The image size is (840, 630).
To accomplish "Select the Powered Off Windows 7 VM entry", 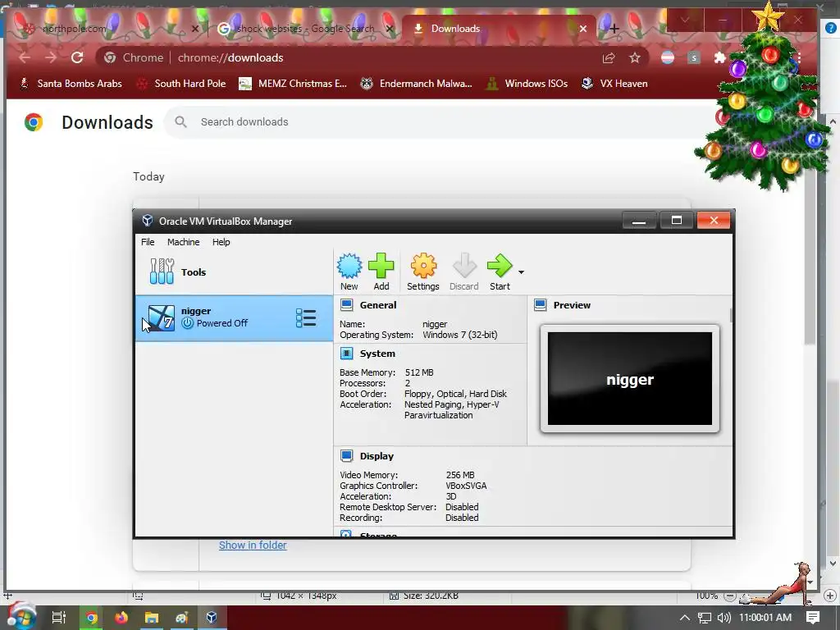I will pyautogui.click(x=234, y=318).
